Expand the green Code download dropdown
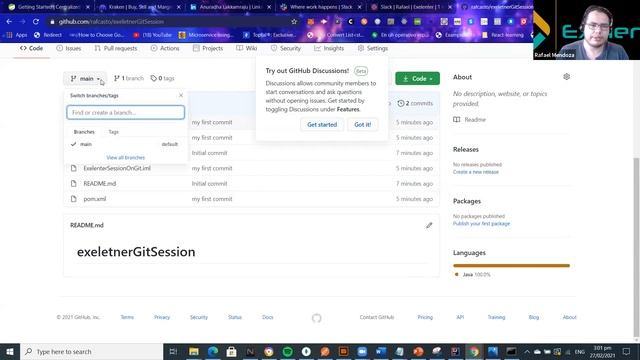Image resolution: width=640 pixels, height=360 pixels. (417, 78)
